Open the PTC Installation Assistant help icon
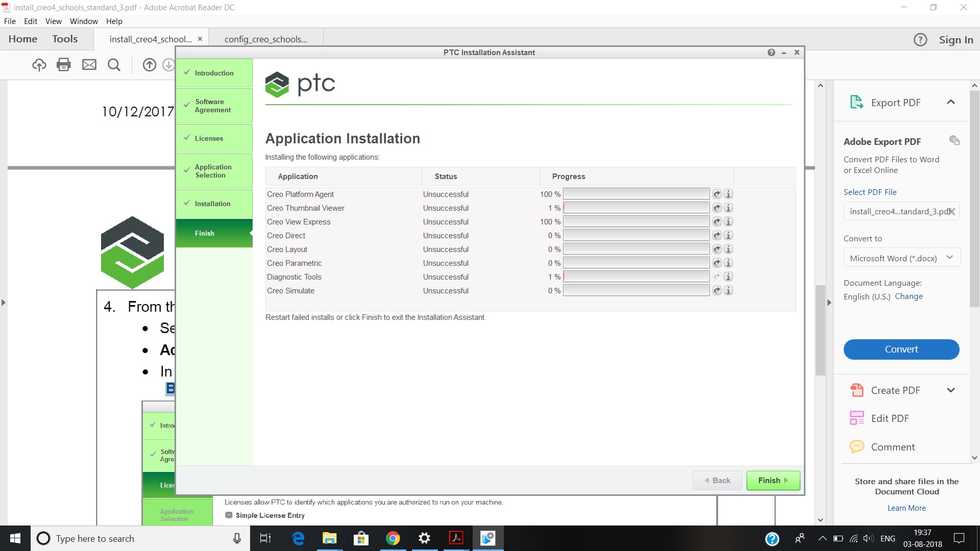Screen dimensions: 980x551 point(771,53)
